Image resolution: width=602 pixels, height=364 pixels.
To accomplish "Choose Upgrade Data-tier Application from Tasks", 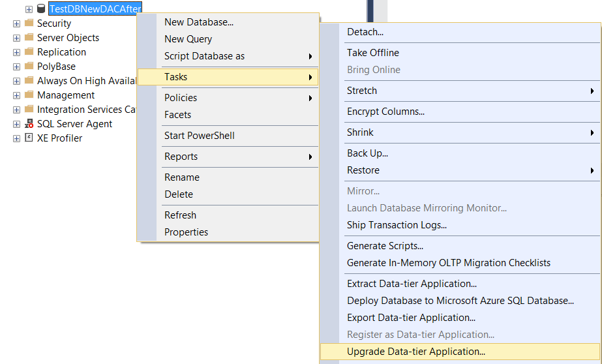I will [460, 352].
